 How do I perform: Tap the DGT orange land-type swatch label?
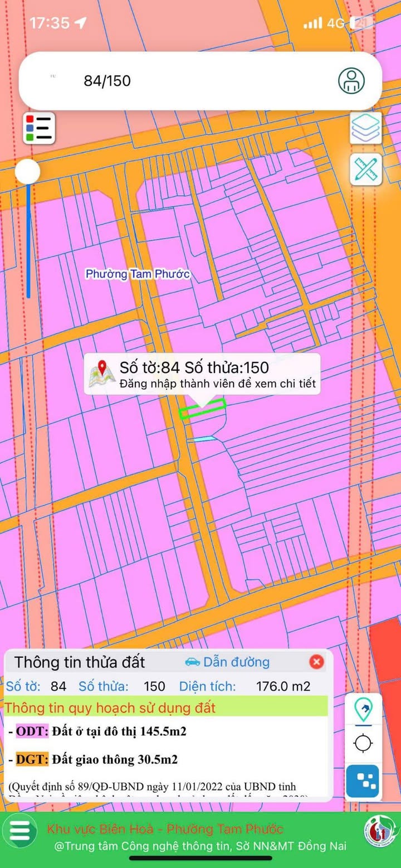32,759
